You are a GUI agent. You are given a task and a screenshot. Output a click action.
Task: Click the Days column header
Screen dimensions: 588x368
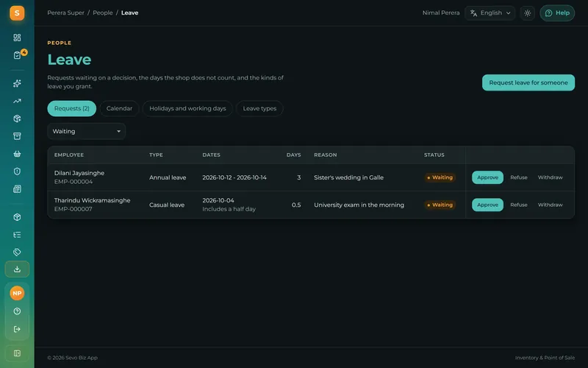click(293, 155)
